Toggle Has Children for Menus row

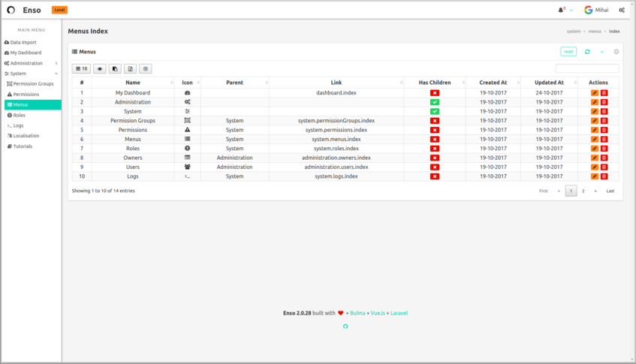[x=435, y=139]
